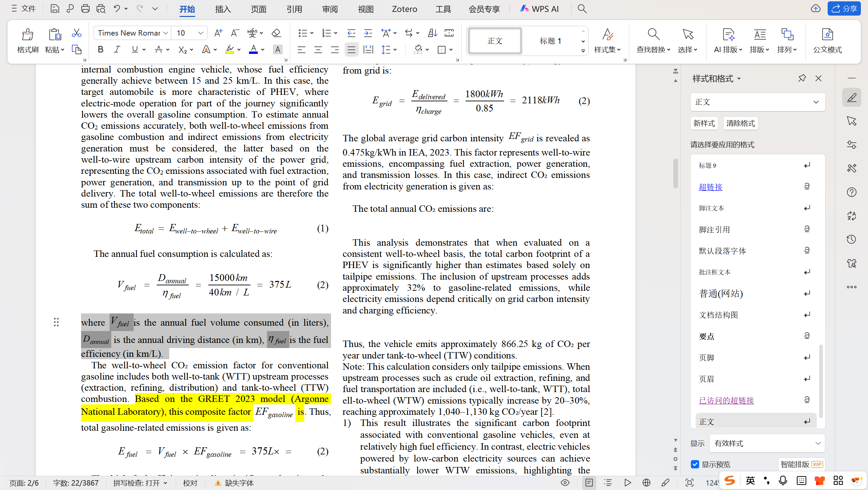Click the print icon in quick toolbar
The image size is (868, 490).
coord(85,8)
